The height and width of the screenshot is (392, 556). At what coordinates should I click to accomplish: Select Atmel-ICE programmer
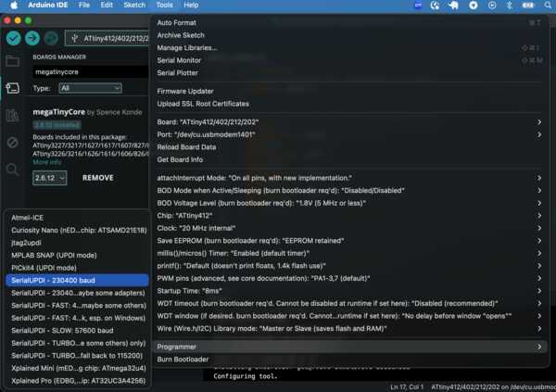point(77,218)
